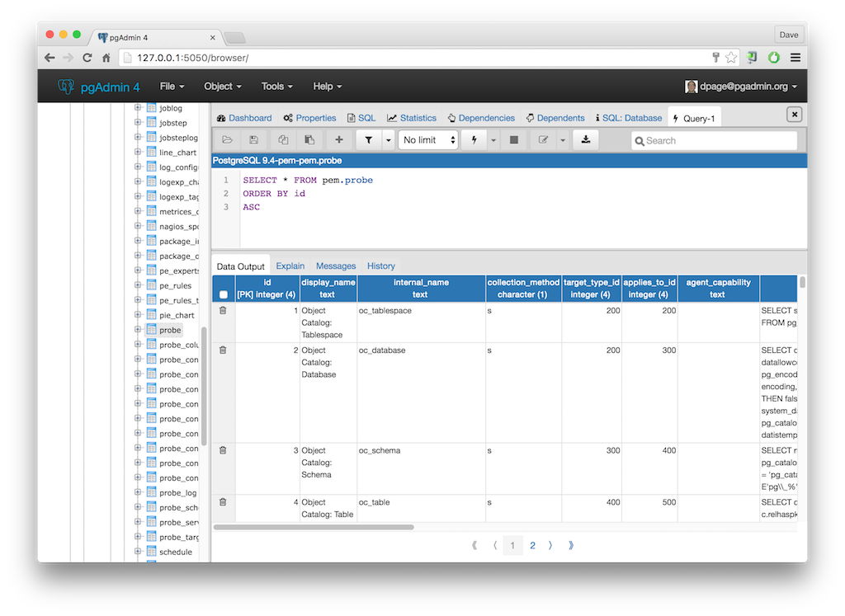This screenshot has width=845, height=616.
Task: Click the key icon in address bar
Action: [715, 58]
